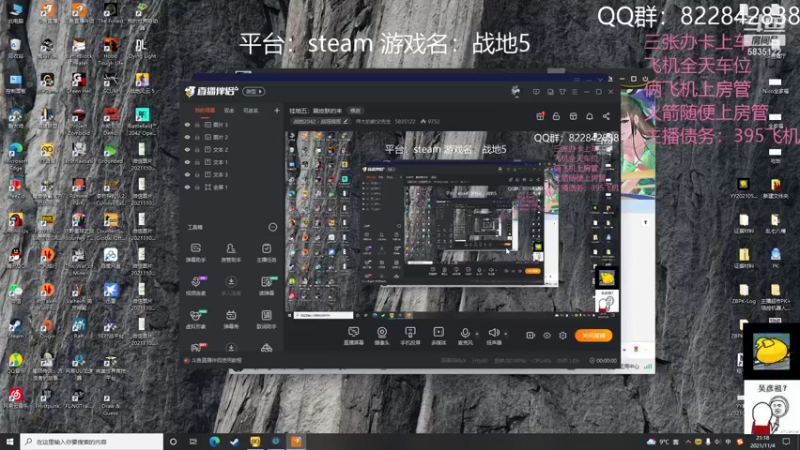Add a 手机投屏 phone cast source
Viewport: 800px width, 450px height.
[x=410, y=336]
